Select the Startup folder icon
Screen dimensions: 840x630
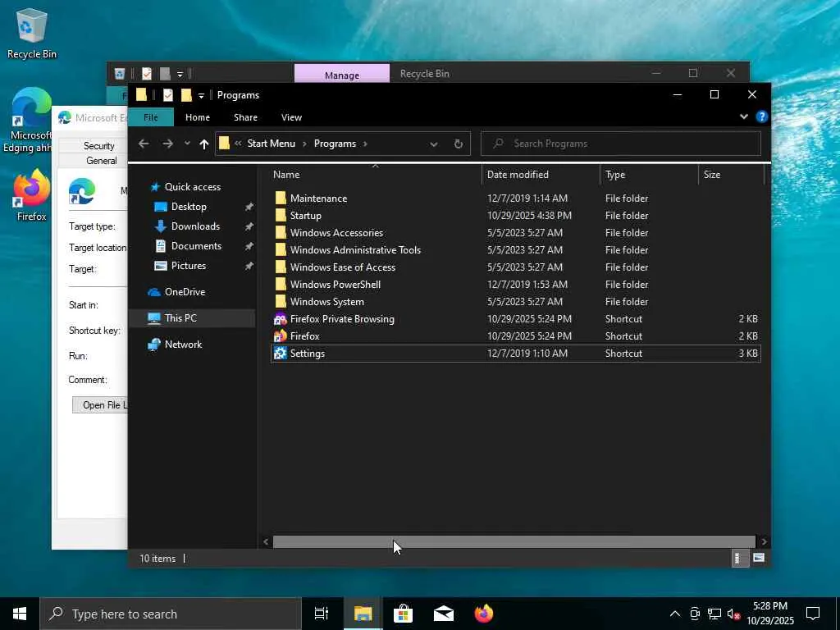[x=281, y=216]
